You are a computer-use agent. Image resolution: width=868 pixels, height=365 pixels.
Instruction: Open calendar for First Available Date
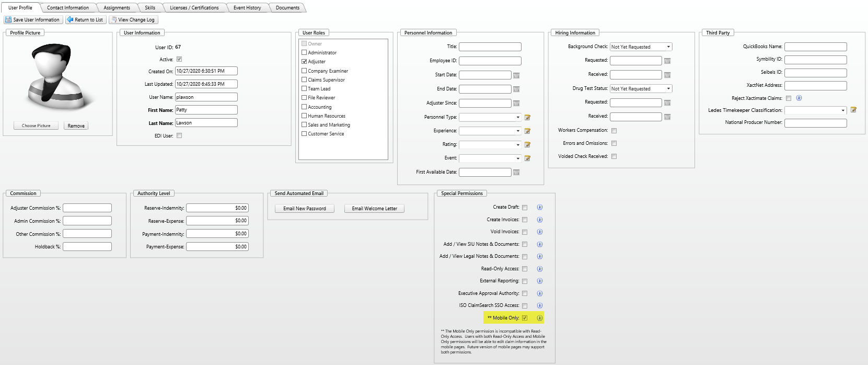pos(516,173)
